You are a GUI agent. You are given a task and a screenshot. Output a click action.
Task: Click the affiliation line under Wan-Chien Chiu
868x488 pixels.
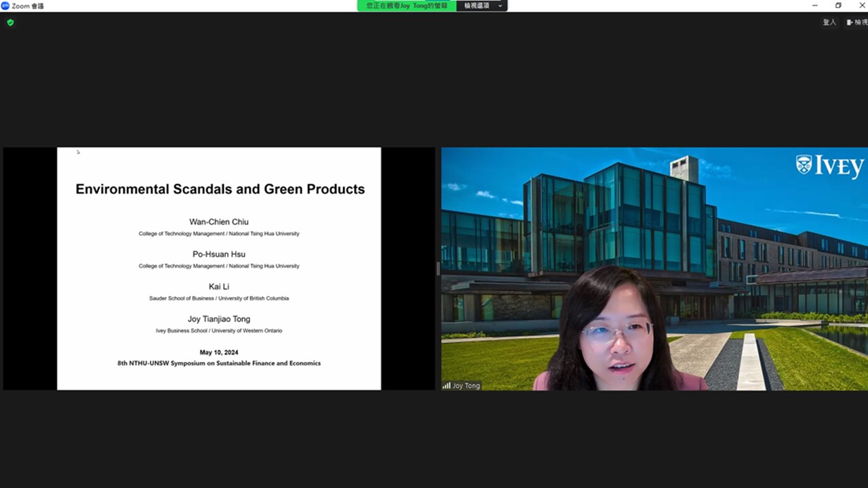tap(219, 234)
